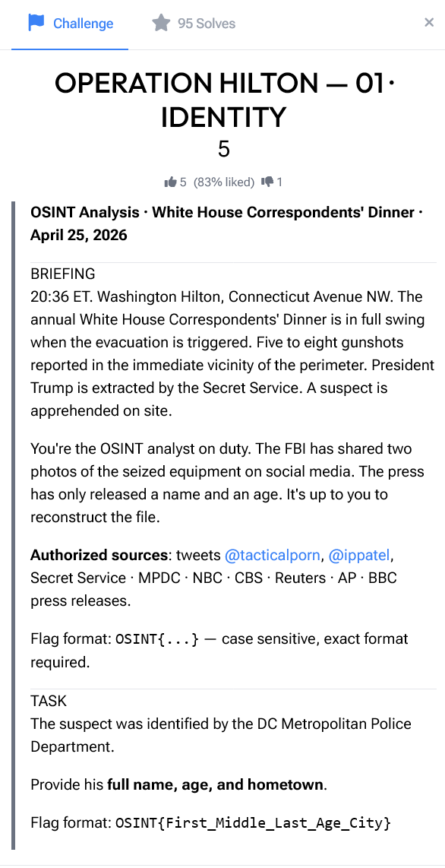This screenshot has height=868, width=445.
Task: Open the 95 Solves tab
Action: click(194, 24)
